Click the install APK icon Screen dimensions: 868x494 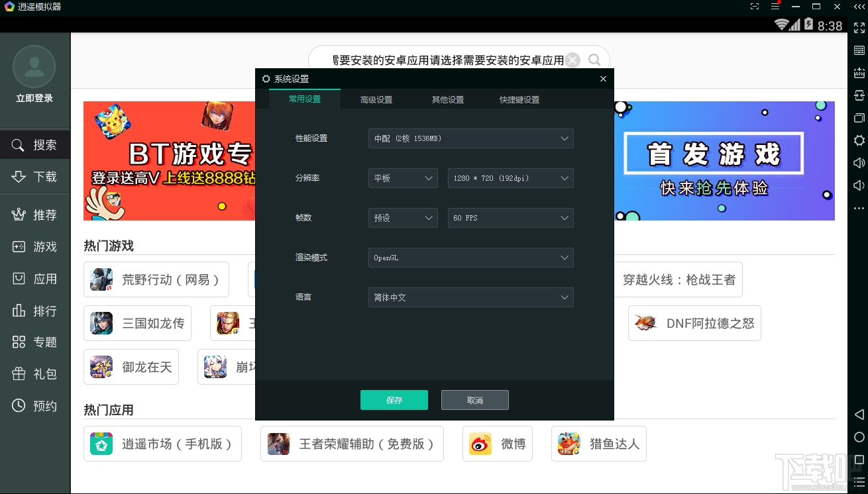click(x=859, y=73)
